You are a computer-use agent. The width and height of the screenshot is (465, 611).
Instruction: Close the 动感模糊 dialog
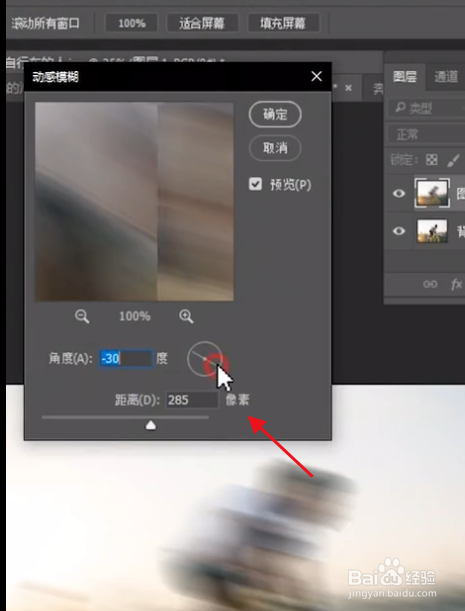[x=316, y=76]
